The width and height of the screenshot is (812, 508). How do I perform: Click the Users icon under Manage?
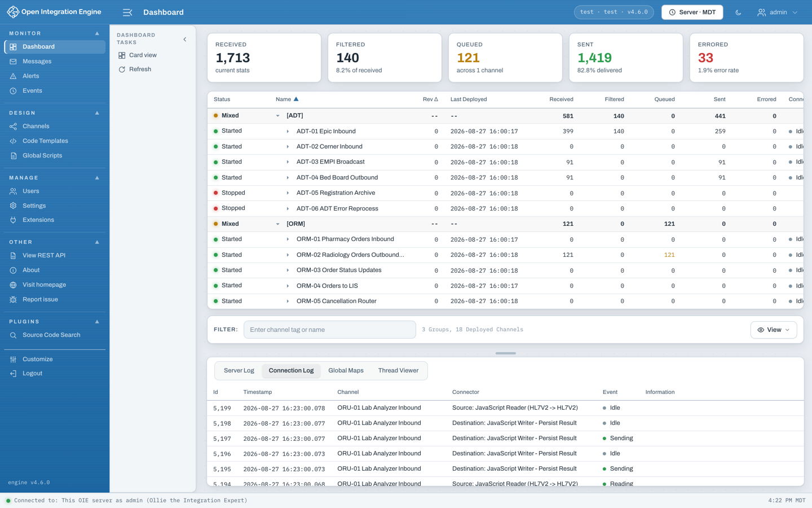click(x=13, y=191)
